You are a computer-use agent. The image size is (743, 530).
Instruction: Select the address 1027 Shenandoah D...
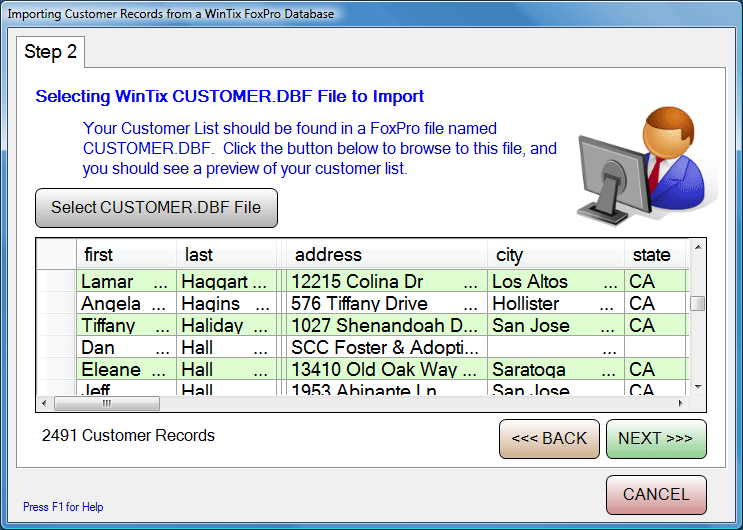pos(387,325)
